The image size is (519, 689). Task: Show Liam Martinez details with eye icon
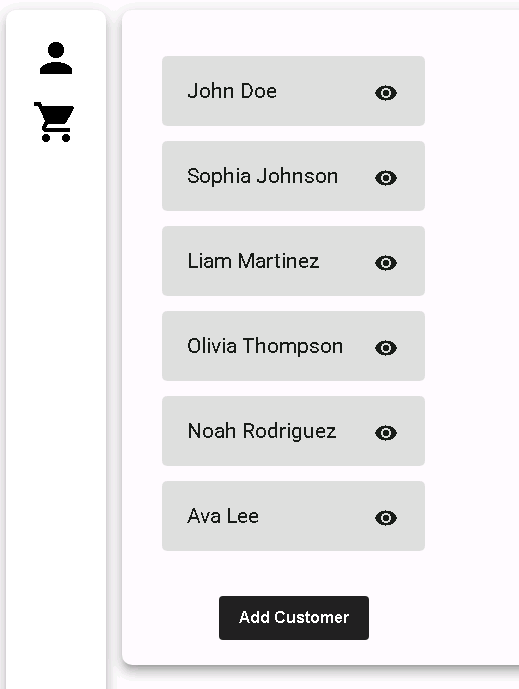coord(386,263)
